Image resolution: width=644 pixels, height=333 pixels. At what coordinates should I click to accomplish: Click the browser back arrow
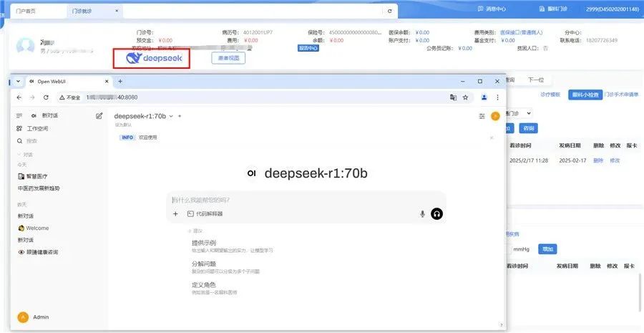[19, 97]
